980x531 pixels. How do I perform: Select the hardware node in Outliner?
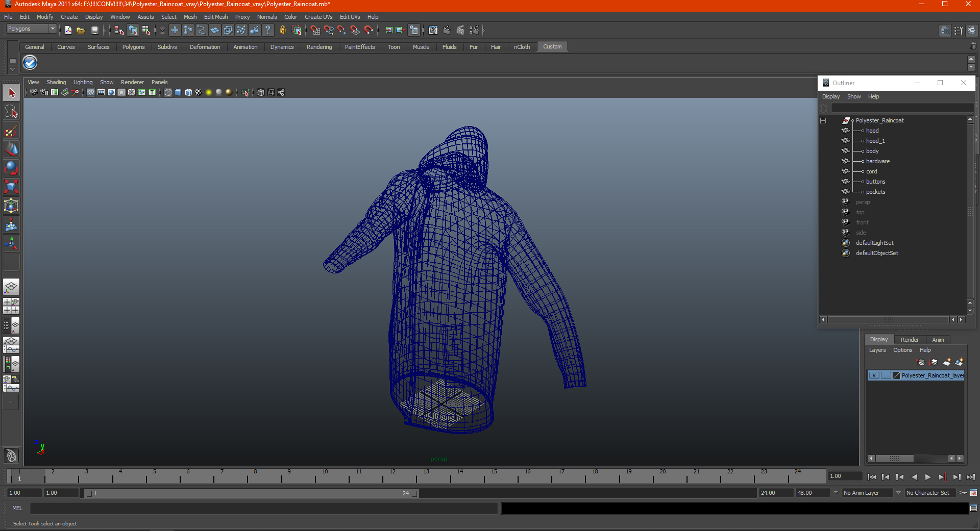877,161
